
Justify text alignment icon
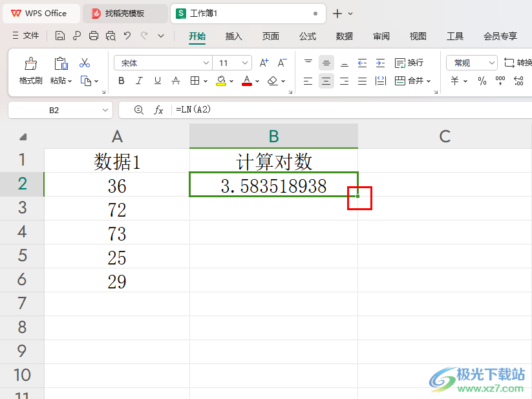point(363,81)
